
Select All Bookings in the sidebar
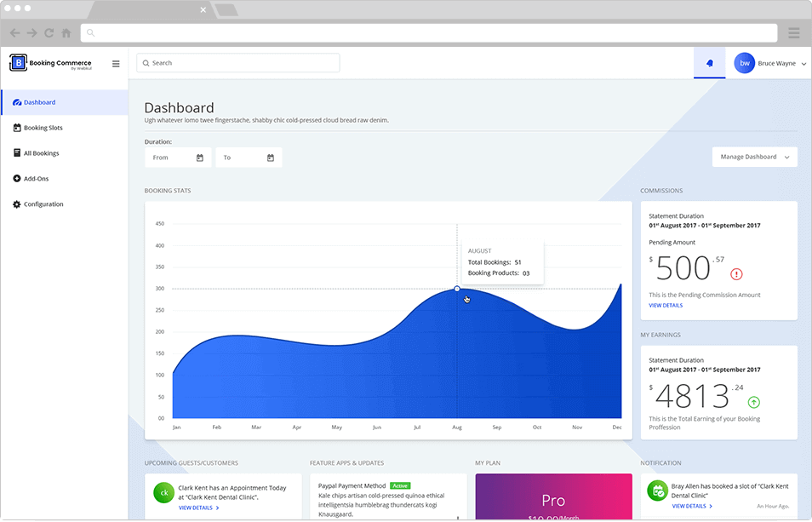click(41, 153)
